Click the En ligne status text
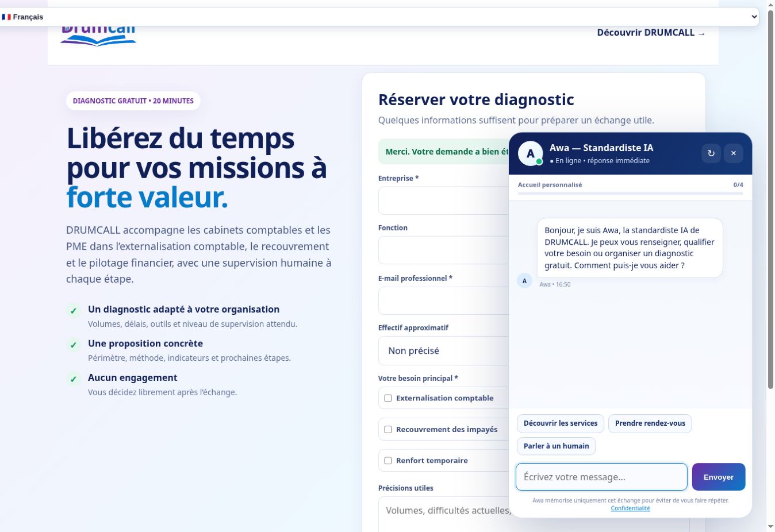775x532 pixels. [600, 161]
